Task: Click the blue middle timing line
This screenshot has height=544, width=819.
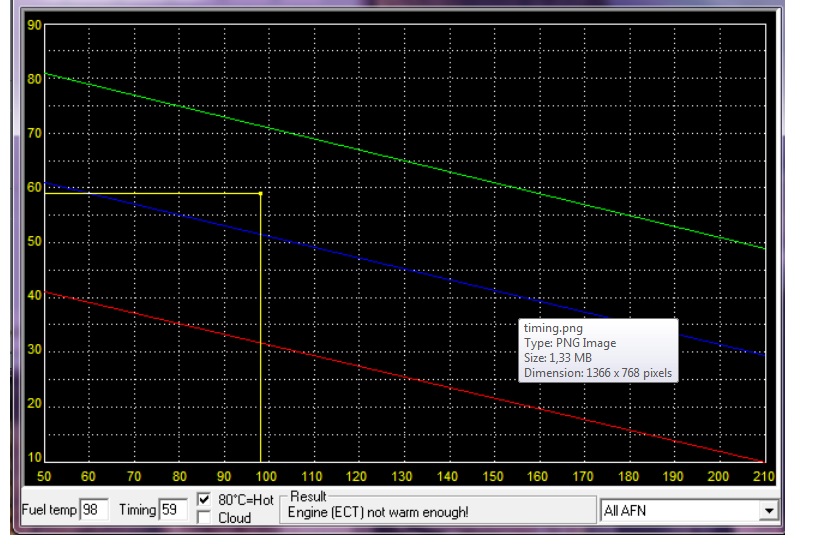Action: 400,269
